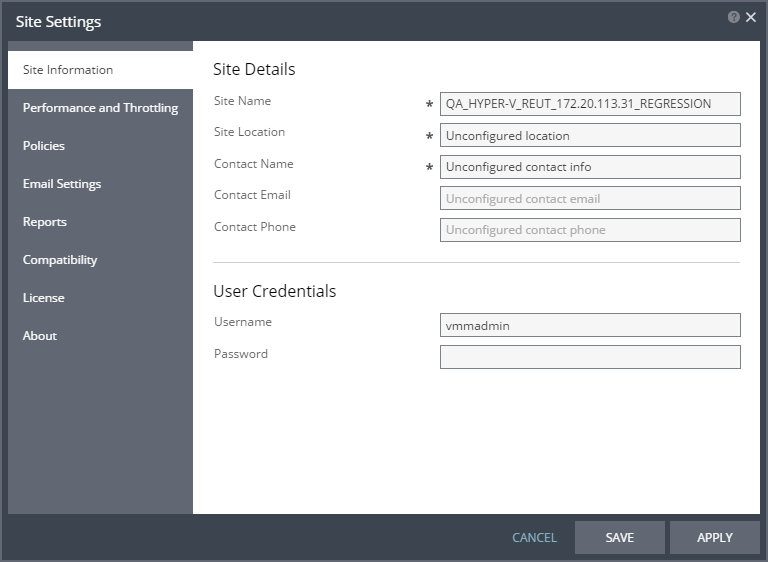Open the Reports section

pyautogui.click(x=100, y=221)
